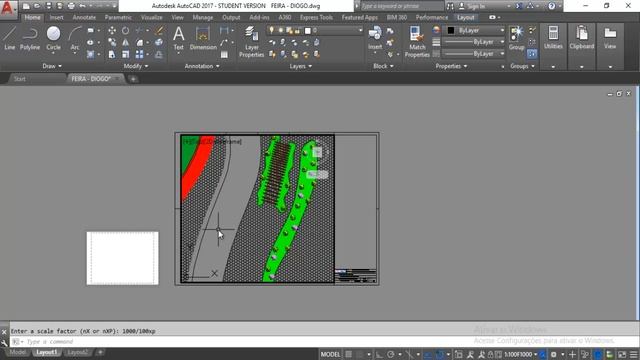Toggle Object Snap in status bar
The width and height of the screenshot is (640, 360).
click(440, 354)
